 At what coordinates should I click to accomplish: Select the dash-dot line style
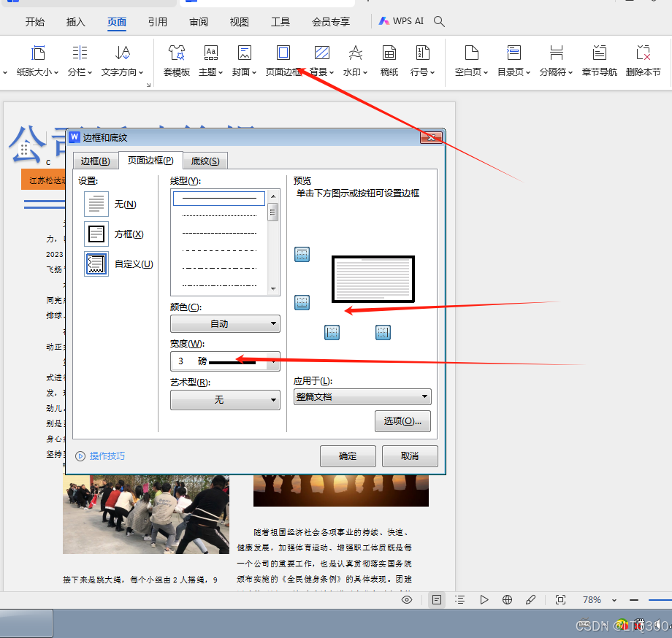point(219,268)
